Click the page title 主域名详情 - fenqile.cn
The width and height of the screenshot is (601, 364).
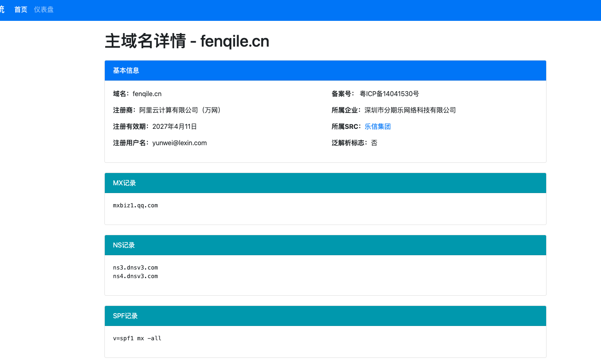[x=187, y=41]
